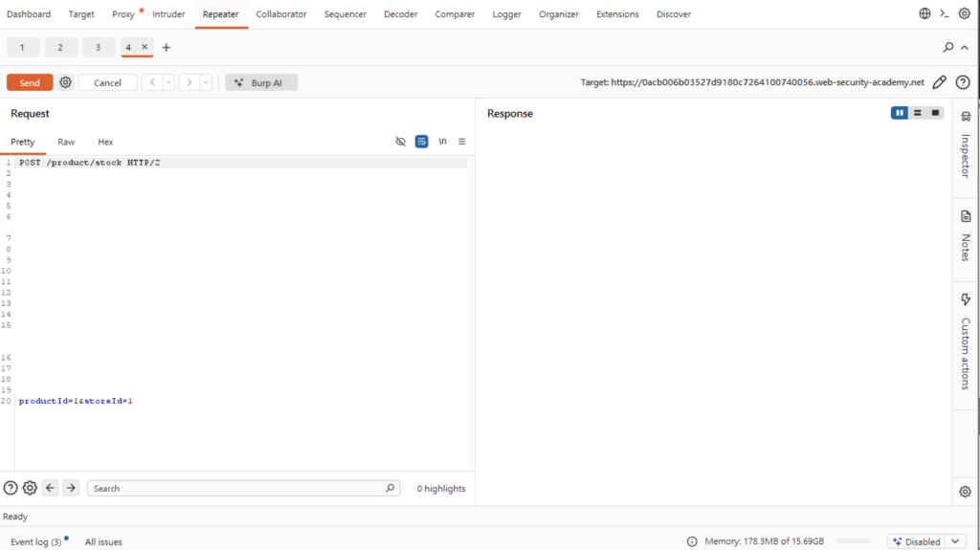Select Repeater request tab 1
The image size is (980, 550).
(x=23, y=48)
